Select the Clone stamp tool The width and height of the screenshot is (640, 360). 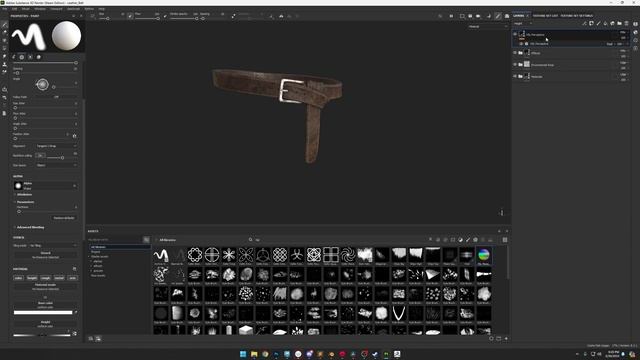click(4, 64)
